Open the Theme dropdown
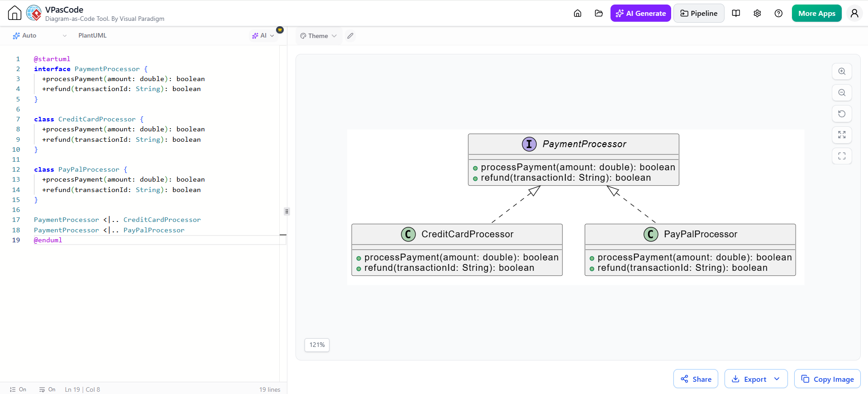The image size is (868, 394). click(319, 36)
